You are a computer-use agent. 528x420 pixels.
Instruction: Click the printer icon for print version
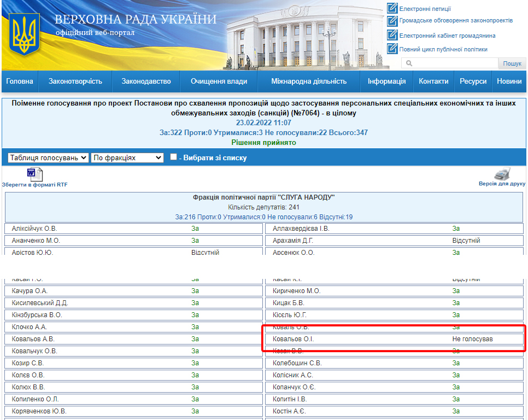pos(502,174)
